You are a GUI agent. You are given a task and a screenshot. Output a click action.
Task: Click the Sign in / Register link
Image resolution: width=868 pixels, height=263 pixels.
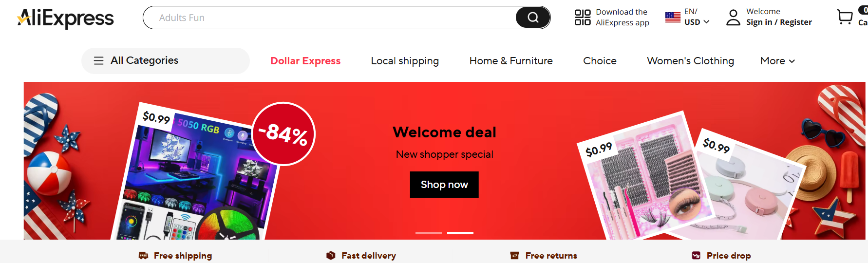tap(779, 22)
